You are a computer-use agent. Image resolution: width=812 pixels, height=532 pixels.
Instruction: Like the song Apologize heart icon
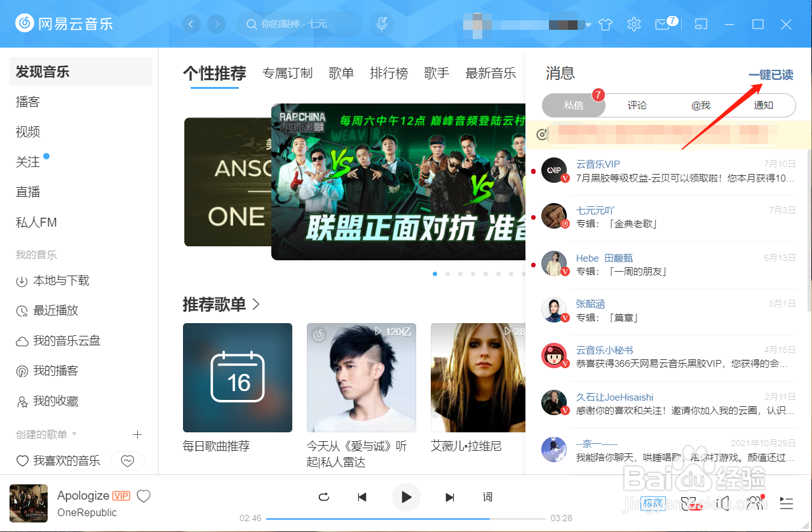click(144, 496)
